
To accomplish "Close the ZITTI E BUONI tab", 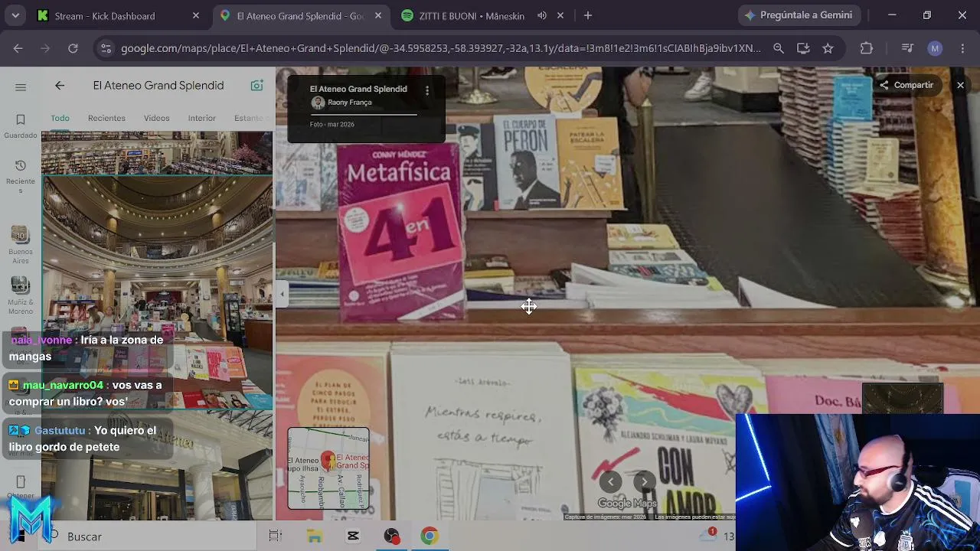I will point(560,15).
